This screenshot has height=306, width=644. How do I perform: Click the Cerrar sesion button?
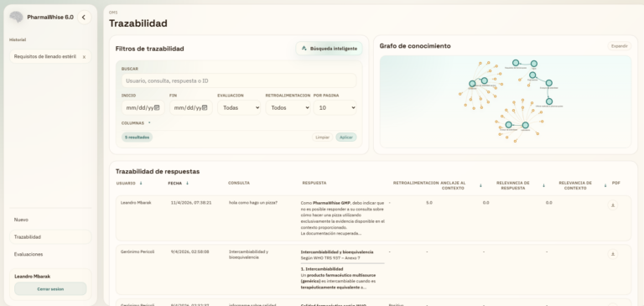pos(50,288)
